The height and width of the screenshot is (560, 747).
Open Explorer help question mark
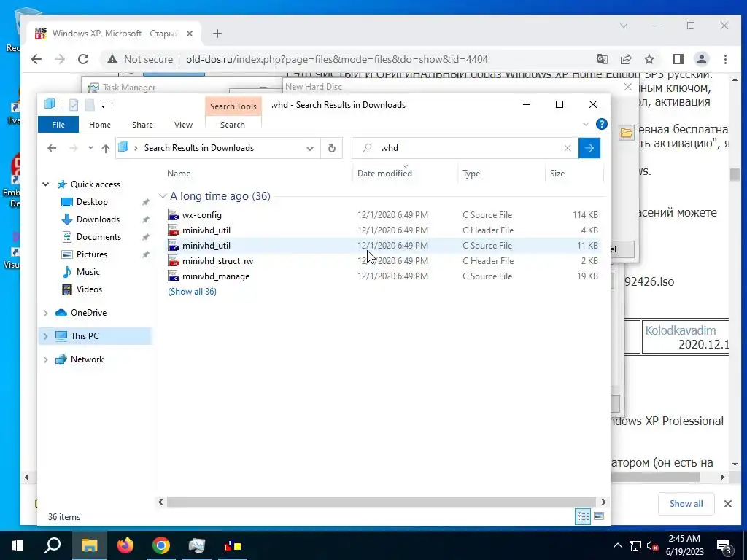click(602, 124)
